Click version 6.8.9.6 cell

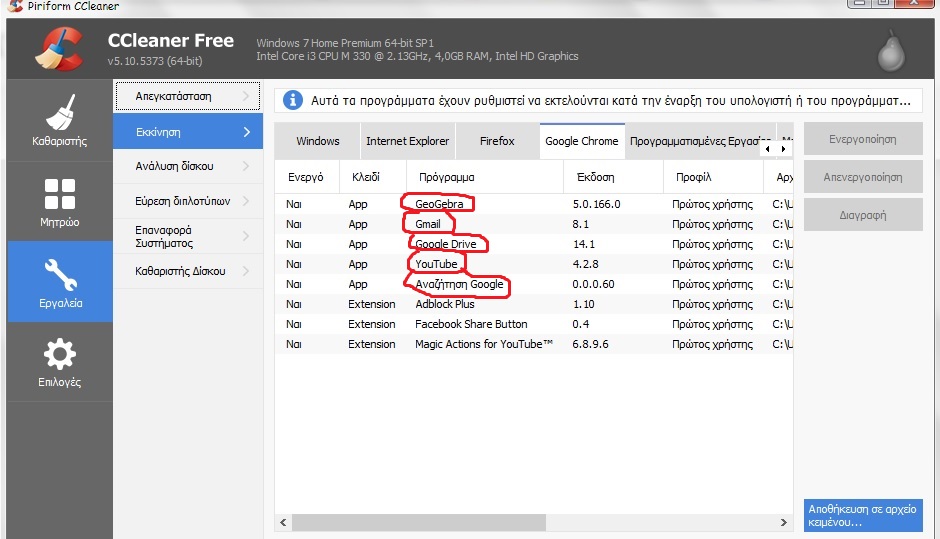[590, 344]
